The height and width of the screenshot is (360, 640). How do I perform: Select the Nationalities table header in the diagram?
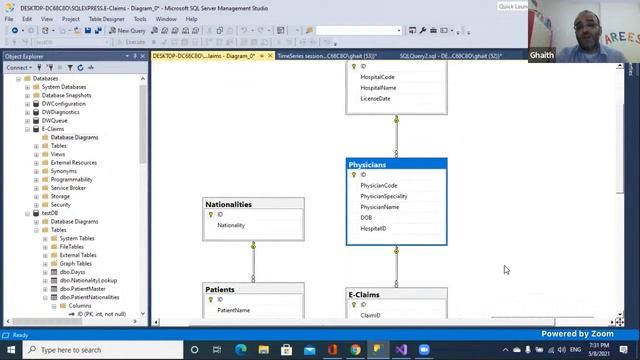tap(253, 204)
